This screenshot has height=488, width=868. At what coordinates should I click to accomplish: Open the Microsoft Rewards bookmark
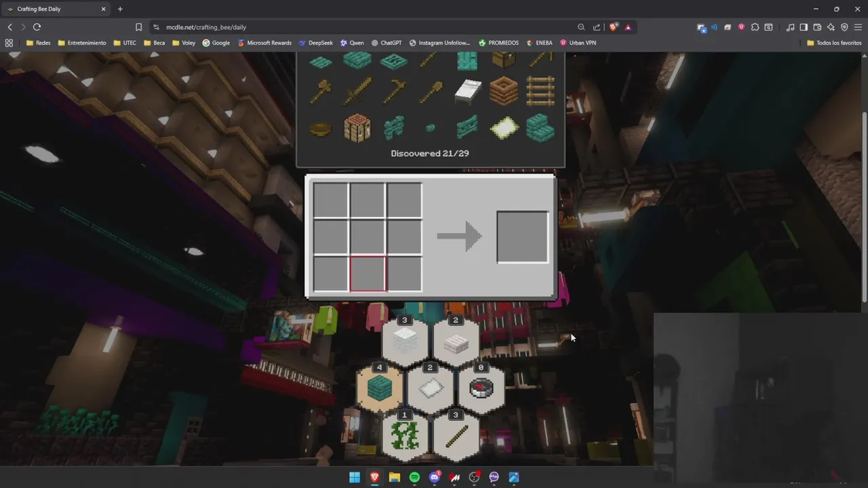tap(264, 43)
